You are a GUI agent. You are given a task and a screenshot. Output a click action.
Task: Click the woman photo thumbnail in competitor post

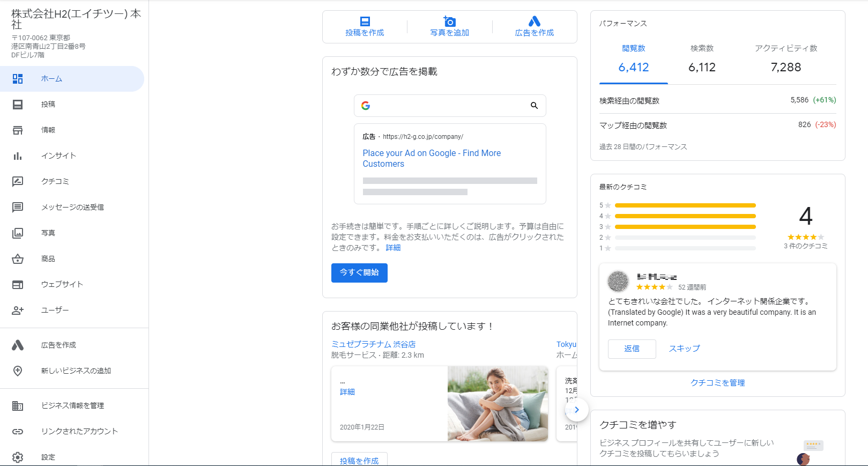[498, 404]
